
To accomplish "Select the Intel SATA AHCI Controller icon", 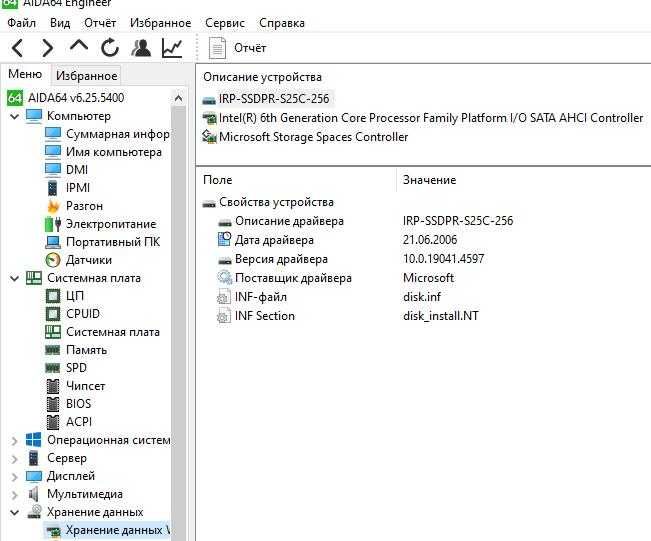I will point(209,118).
